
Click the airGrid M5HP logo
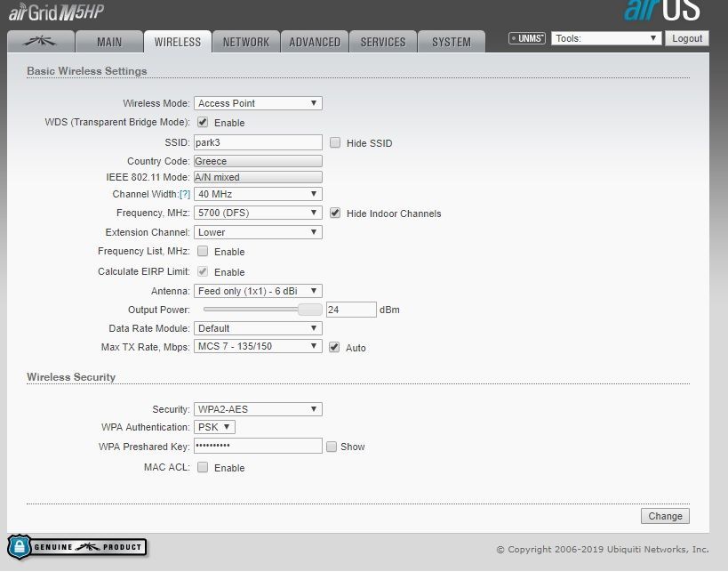click(x=53, y=11)
